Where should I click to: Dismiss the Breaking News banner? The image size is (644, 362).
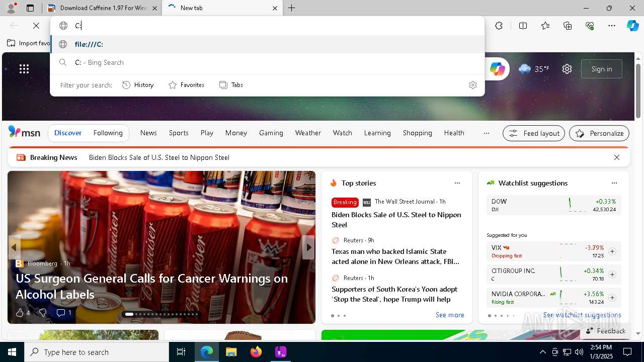(617, 157)
